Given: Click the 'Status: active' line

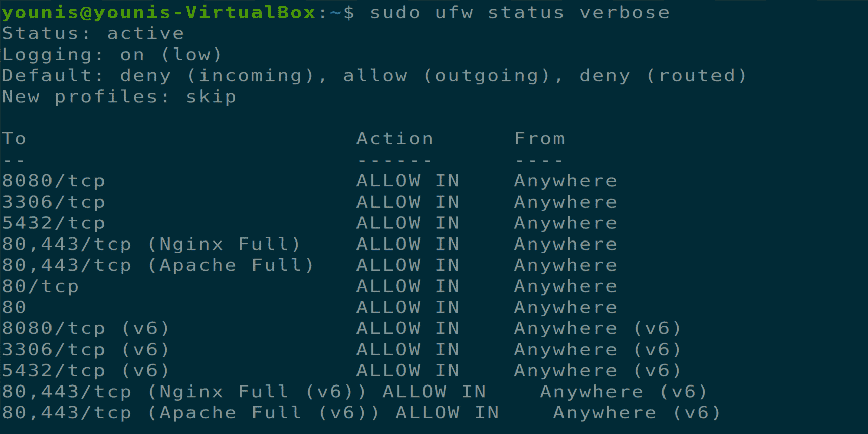Looking at the screenshot, I should [93, 33].
